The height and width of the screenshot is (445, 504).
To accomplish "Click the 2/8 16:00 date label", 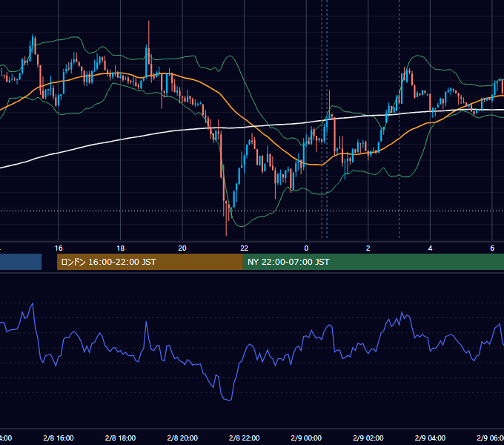I will 59,438.
